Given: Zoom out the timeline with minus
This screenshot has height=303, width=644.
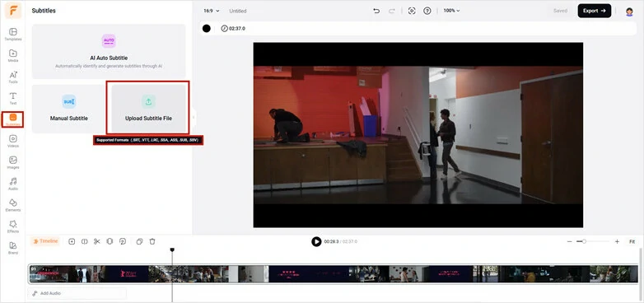Looking at the screenshot, I should (x=569, y=241).
